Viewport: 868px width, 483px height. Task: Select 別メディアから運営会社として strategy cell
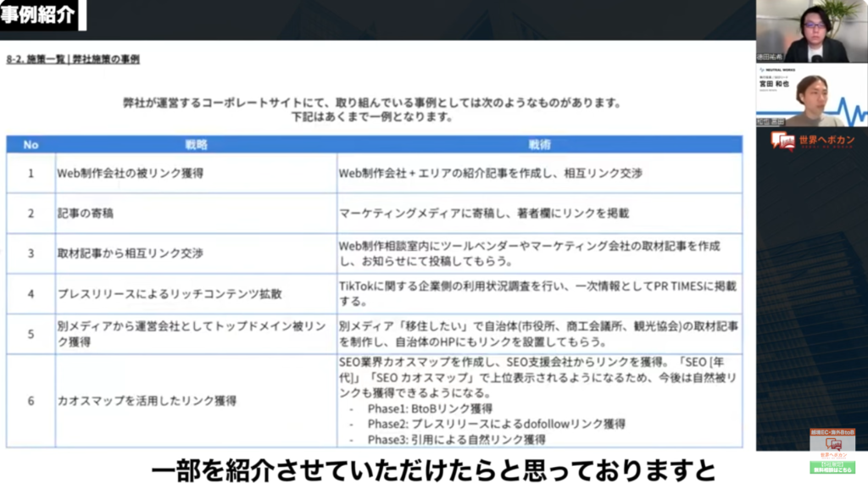tap(196, 334)
